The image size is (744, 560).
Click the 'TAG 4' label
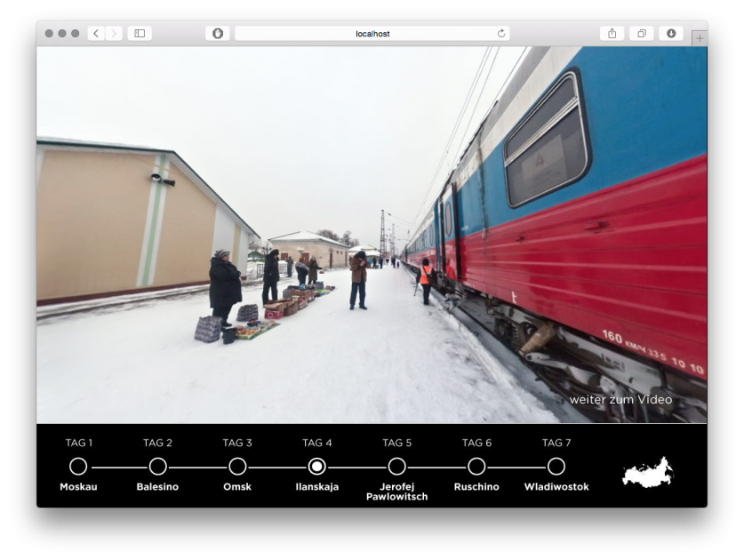tap(317, 443)
